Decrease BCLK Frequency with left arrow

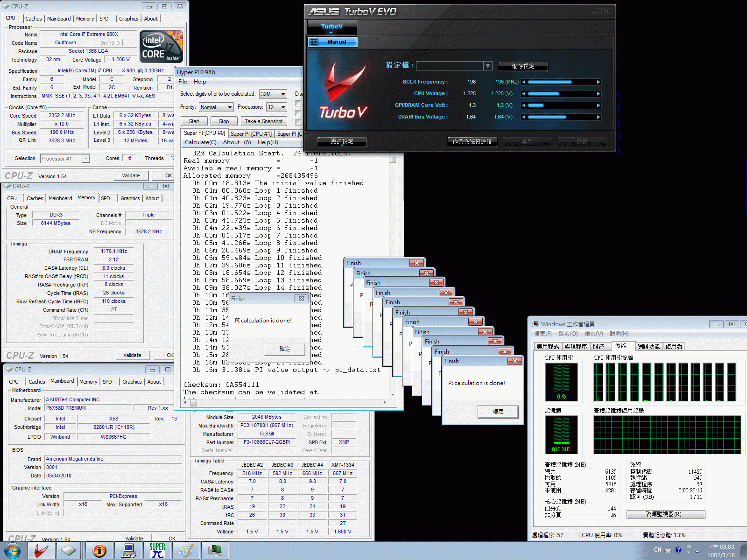tap(524, 82)
